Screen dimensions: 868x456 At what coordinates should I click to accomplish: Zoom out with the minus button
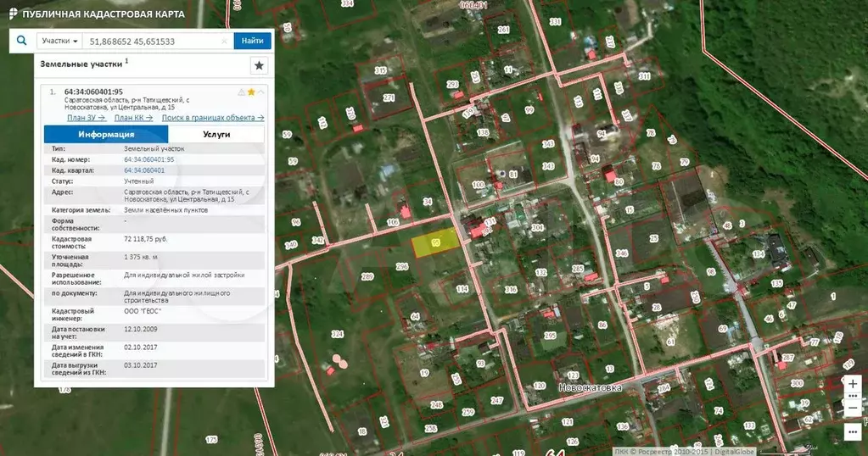(x=852, y=409)
